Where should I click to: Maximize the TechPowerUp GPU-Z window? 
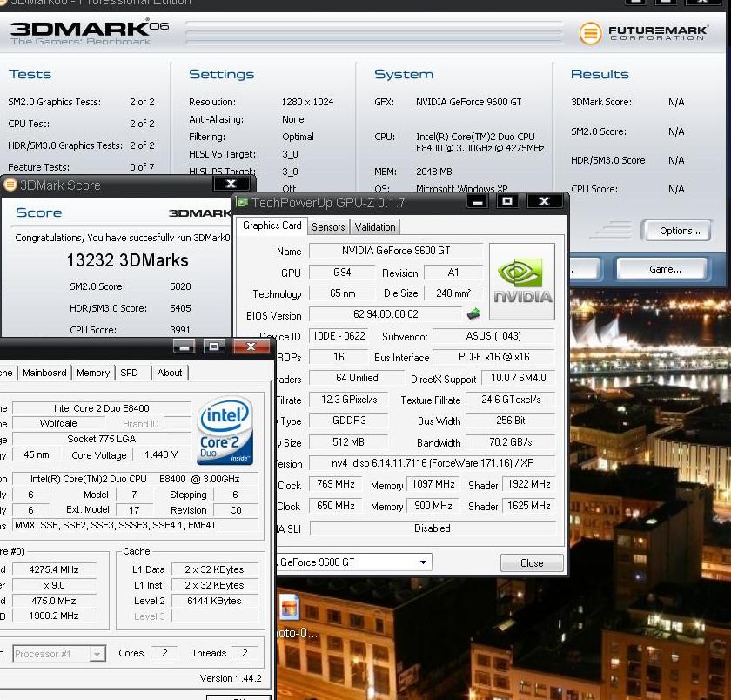pos(507,201)
